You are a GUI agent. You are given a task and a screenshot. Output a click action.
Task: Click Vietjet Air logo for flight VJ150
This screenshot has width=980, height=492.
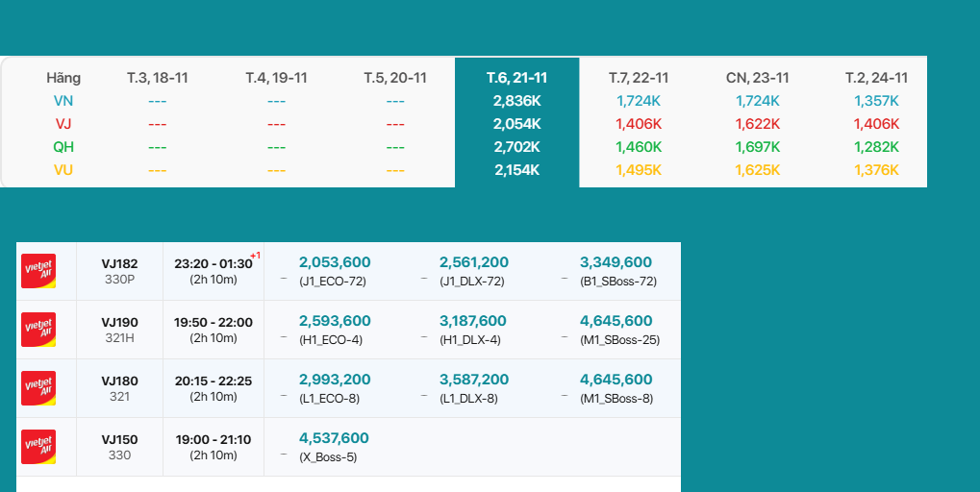point(38,447)
